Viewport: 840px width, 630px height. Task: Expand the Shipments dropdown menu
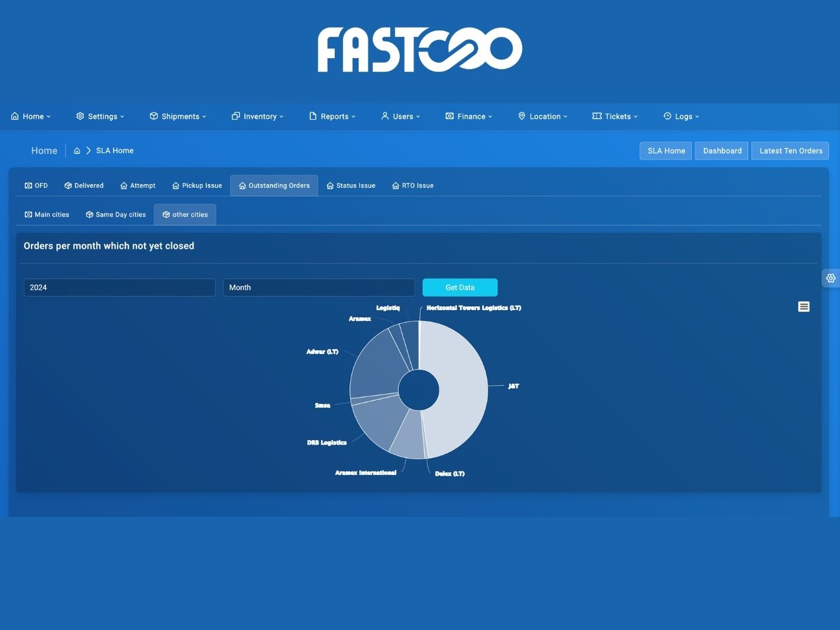[x=178, y=116]
